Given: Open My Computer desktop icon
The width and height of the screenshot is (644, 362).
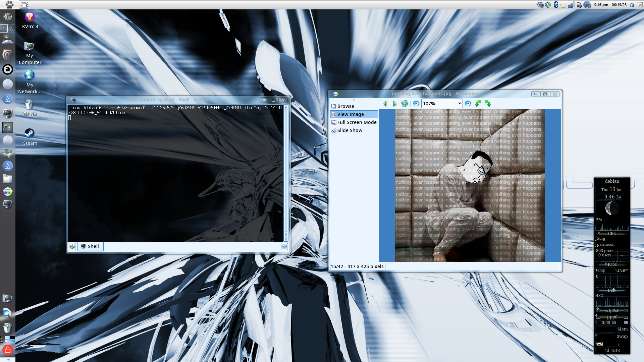Looking at the screenshot, I should pyautogui.click(x=30, y=53).
